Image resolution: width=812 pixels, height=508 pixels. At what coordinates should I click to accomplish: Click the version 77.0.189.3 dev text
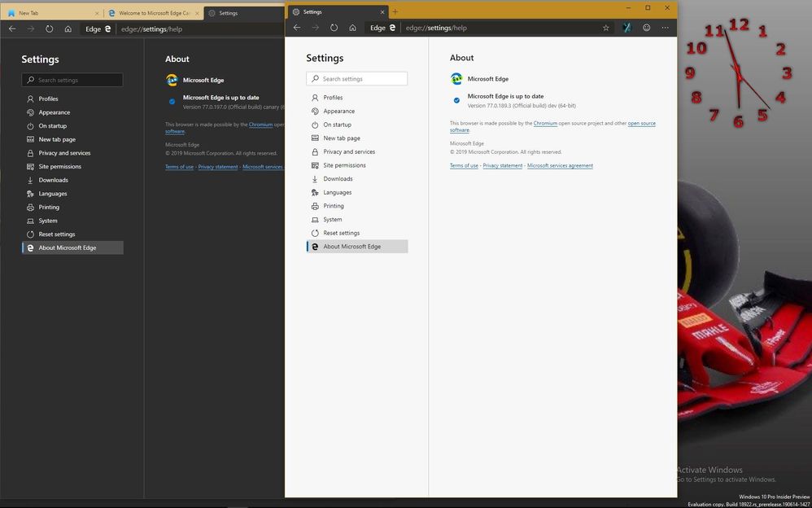522,106
